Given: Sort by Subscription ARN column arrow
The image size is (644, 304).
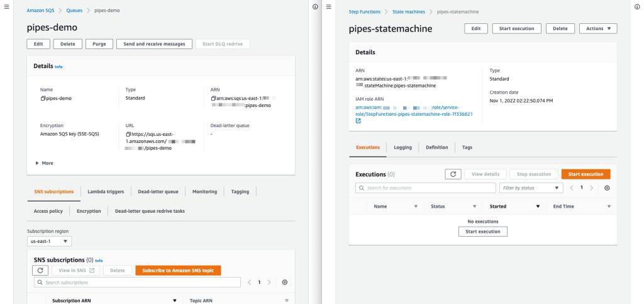Looking at the screenshot, I should (175, 301).
